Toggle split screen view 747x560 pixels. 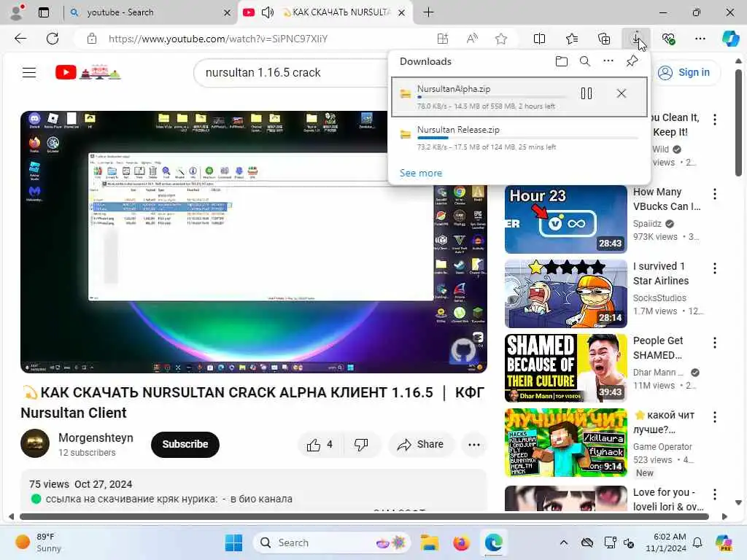[x=539, y=39]
